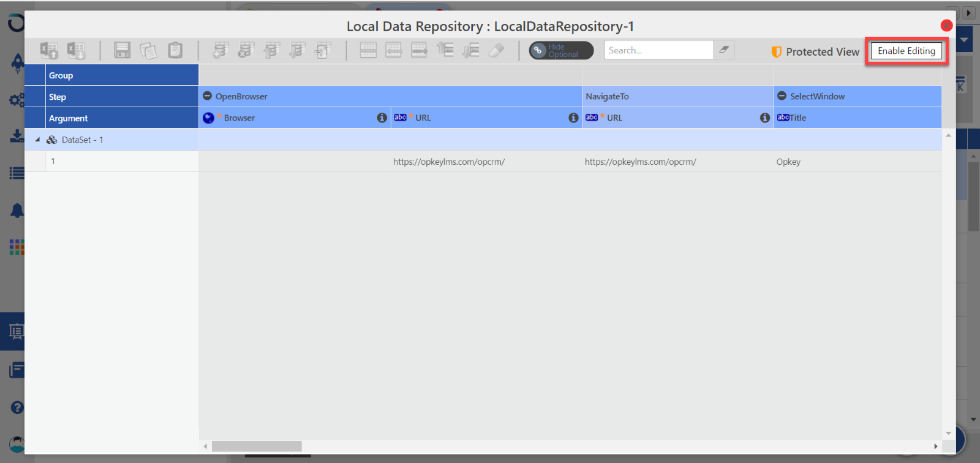Viewport: 980px width, 463px height.
Task: Click the Excel export icon
Action: pyautogui.click(x=76, y=50)
